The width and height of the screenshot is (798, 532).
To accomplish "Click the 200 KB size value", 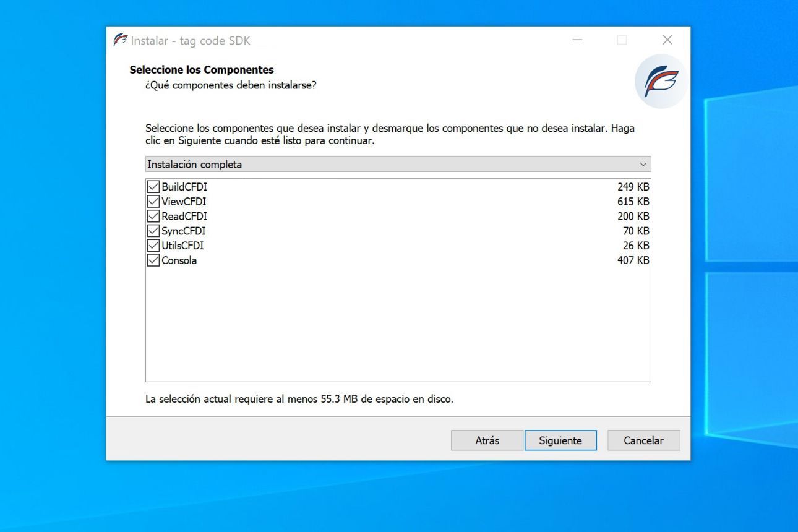I will (633, 216).
